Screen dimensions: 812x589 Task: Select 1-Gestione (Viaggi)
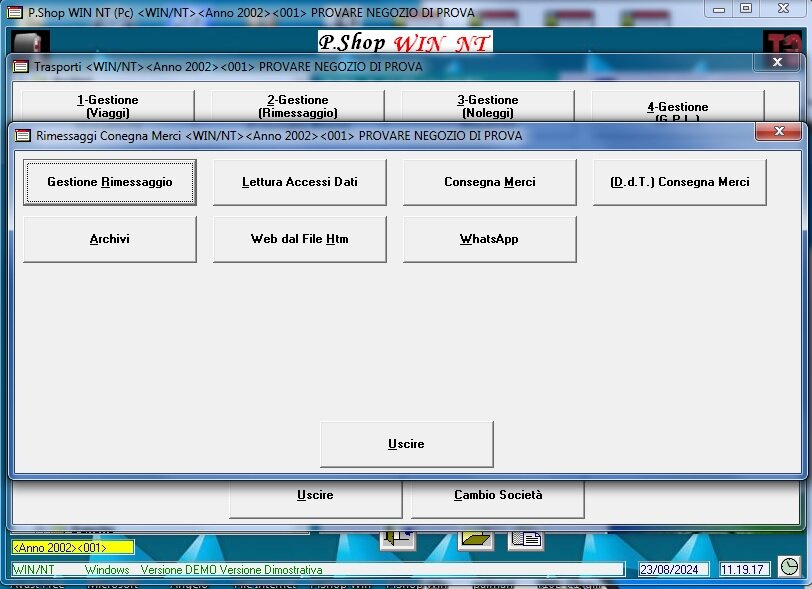[x=108, y=106]
